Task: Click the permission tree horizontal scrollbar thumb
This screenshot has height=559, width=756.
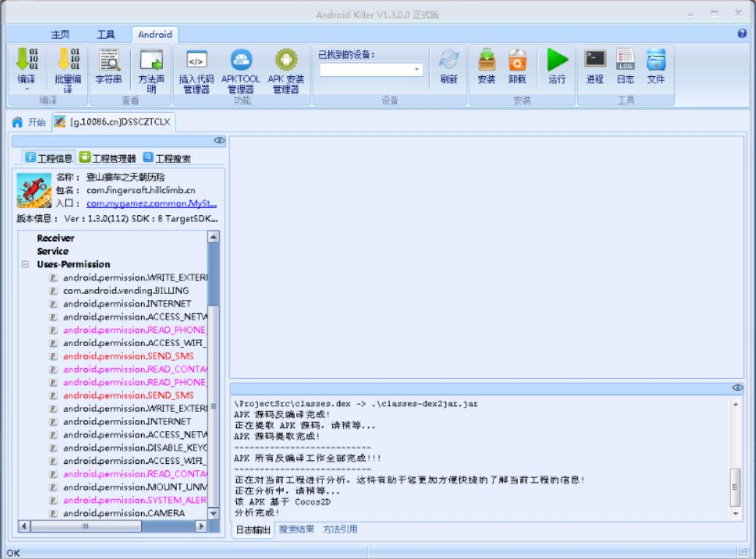Action: coord(86,526)
